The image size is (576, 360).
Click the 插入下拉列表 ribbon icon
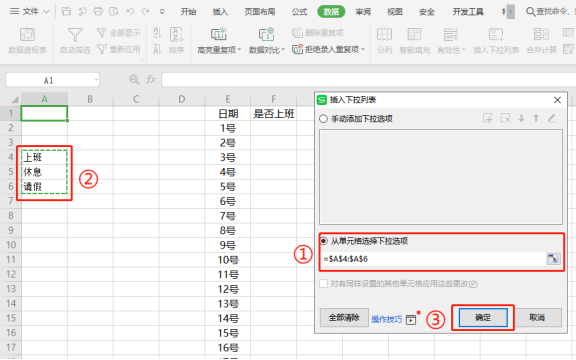coord(496,35)
